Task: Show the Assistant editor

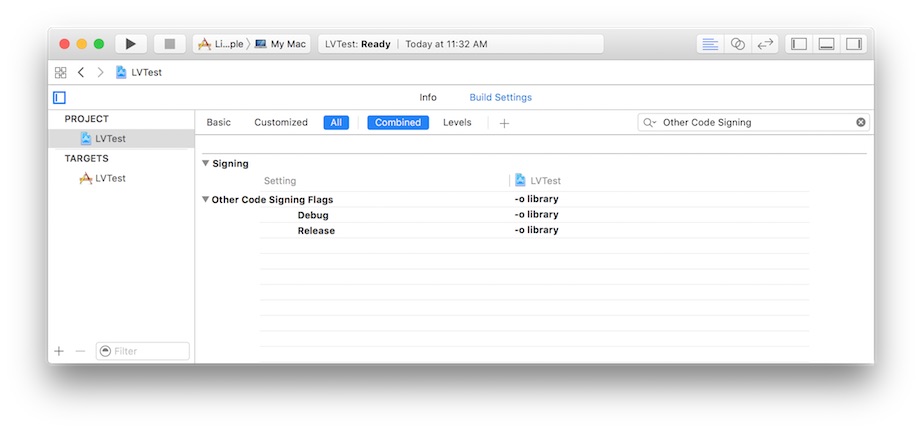Action: point(738,44)
